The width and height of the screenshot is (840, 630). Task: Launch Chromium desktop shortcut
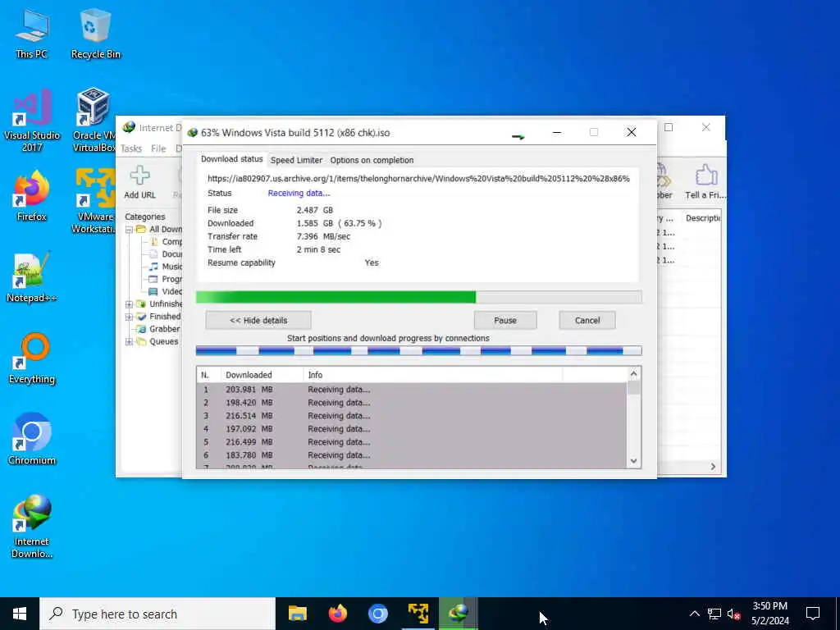click(32, 440)
